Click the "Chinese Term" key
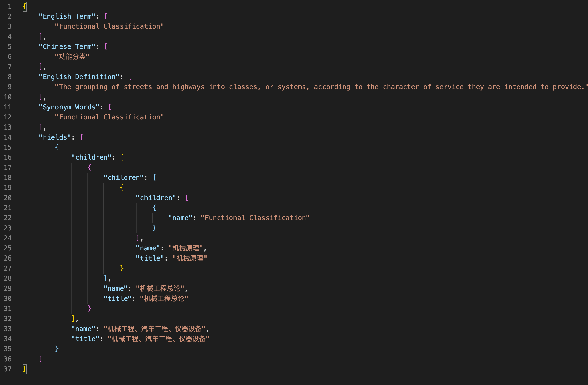This screenshot has height=385, width=588. [67, 47]
